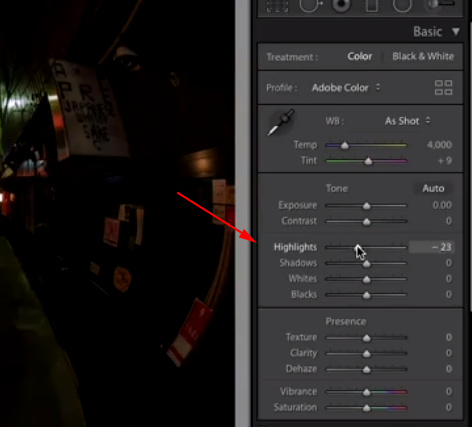Click the Whites value 0
This screenshot has height=427, width=472.
[x=449, y=279]
